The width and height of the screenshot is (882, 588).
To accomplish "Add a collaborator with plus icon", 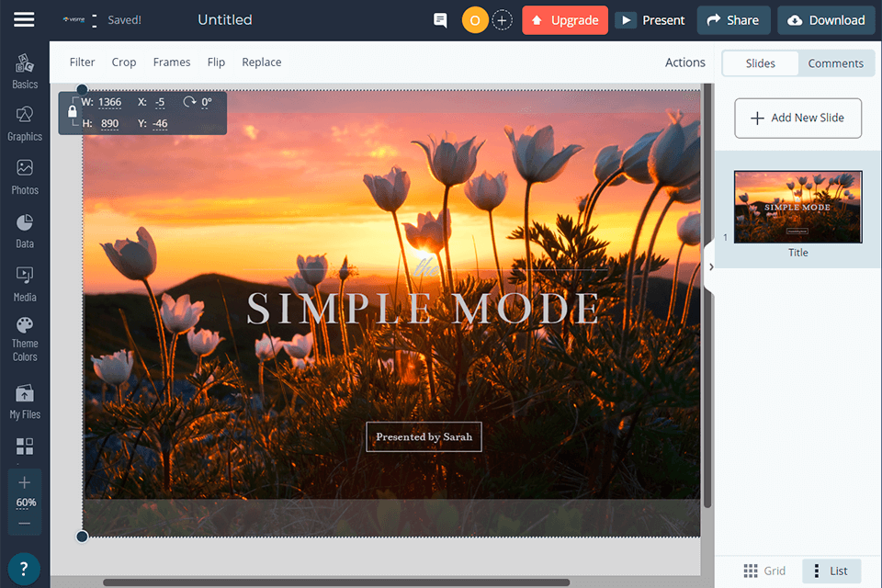I will (502, 20).
